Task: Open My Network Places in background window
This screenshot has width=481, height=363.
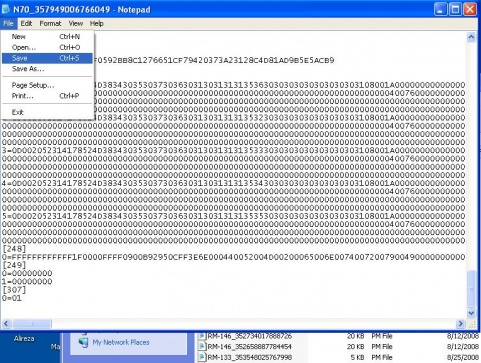Action: [121, 342]
